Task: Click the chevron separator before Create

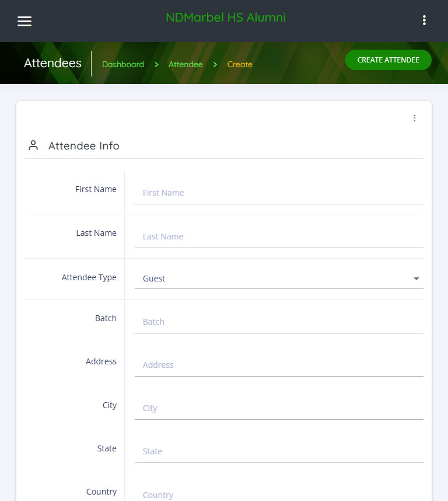Action: 215,64
